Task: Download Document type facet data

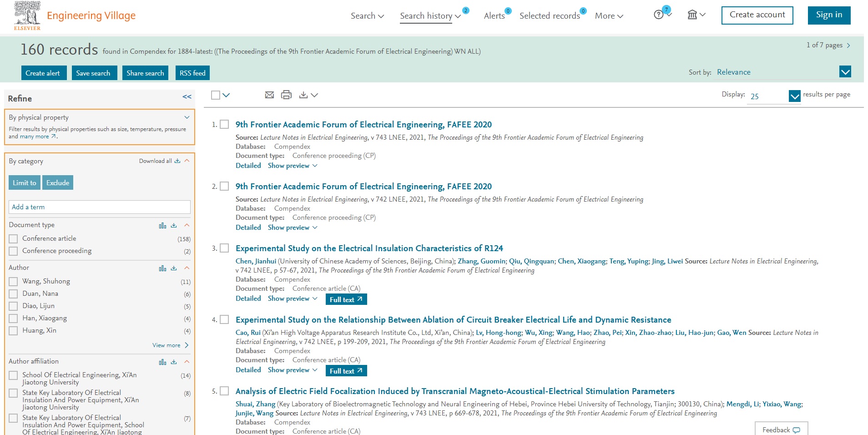Action: click(174, 226)
